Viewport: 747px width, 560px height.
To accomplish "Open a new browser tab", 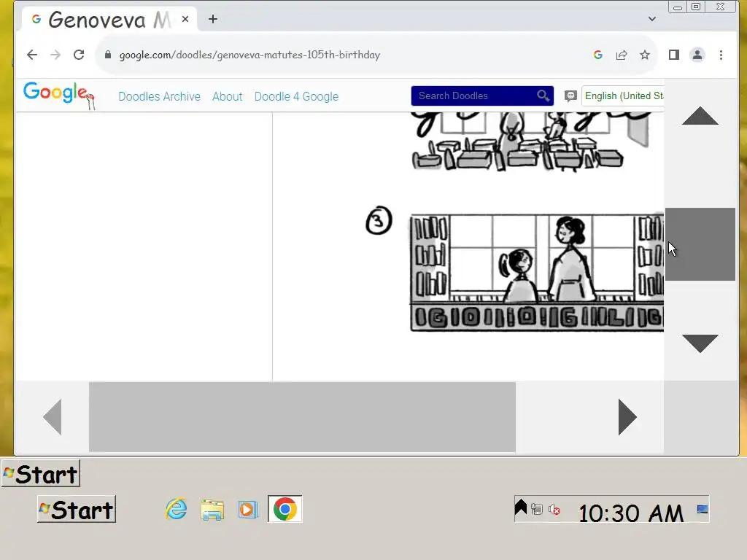I will pyautogui.click(x=213, y=19).
